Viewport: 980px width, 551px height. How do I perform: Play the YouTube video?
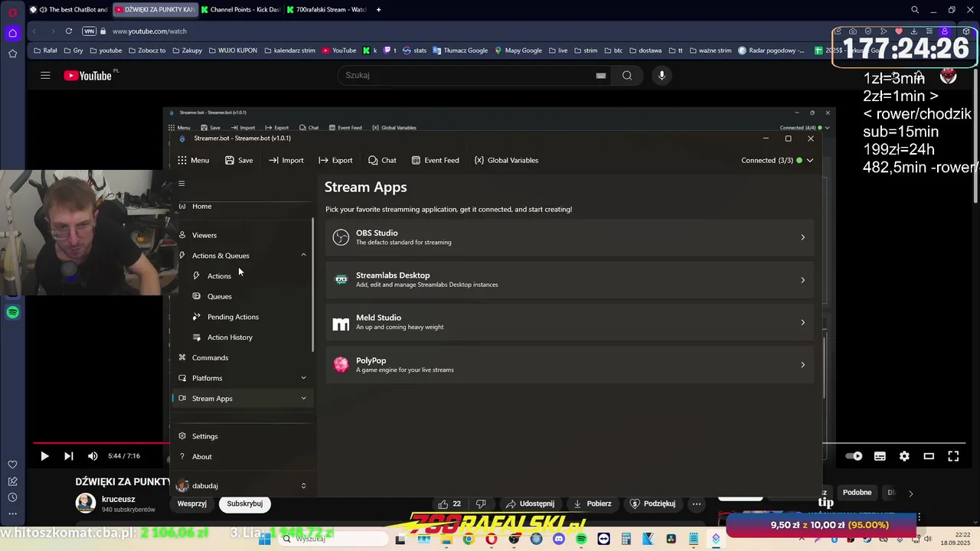44,456
